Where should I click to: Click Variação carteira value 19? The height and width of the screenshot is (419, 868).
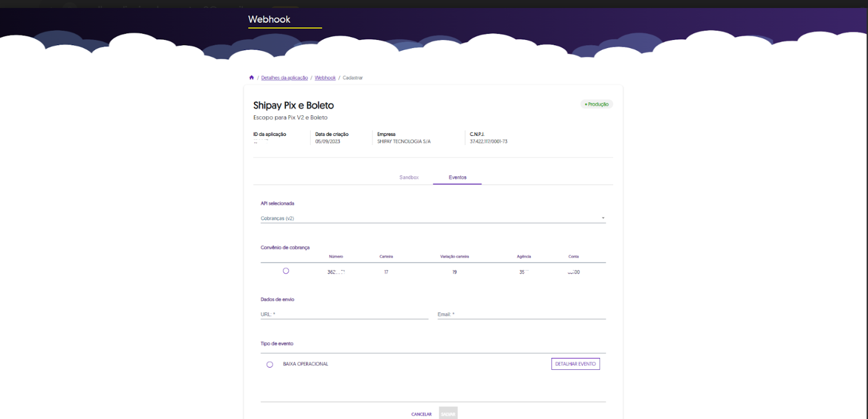click(455, 272)
